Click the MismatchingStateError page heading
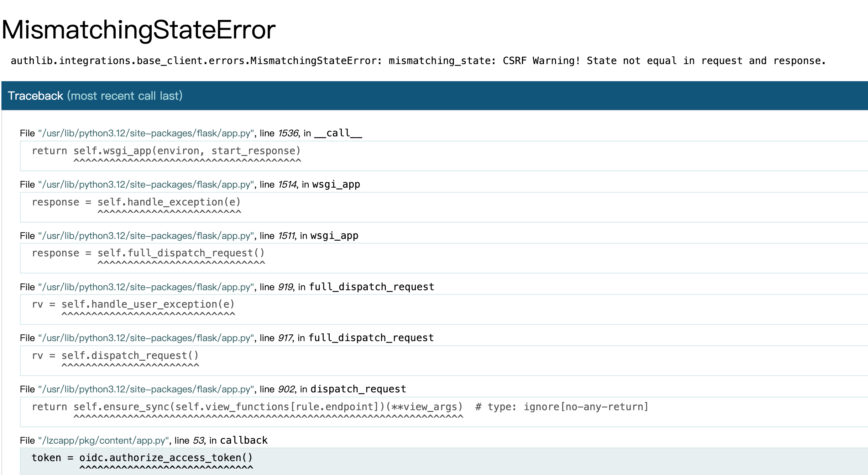Image resolution: width=868 pixels, height=475 pixels. point(138,30)
